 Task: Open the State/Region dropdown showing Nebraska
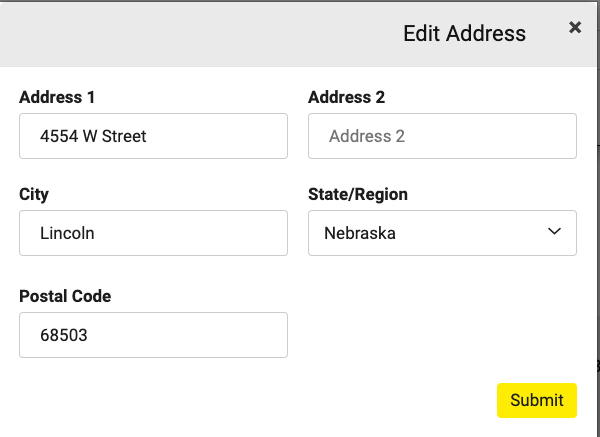[442, 233]
